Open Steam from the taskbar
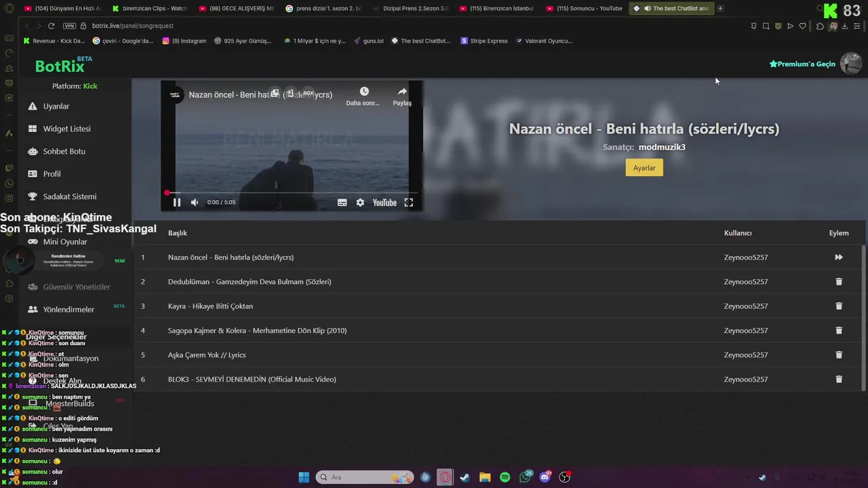This screenshot has height=488, width=868. [x=465, y=477]
